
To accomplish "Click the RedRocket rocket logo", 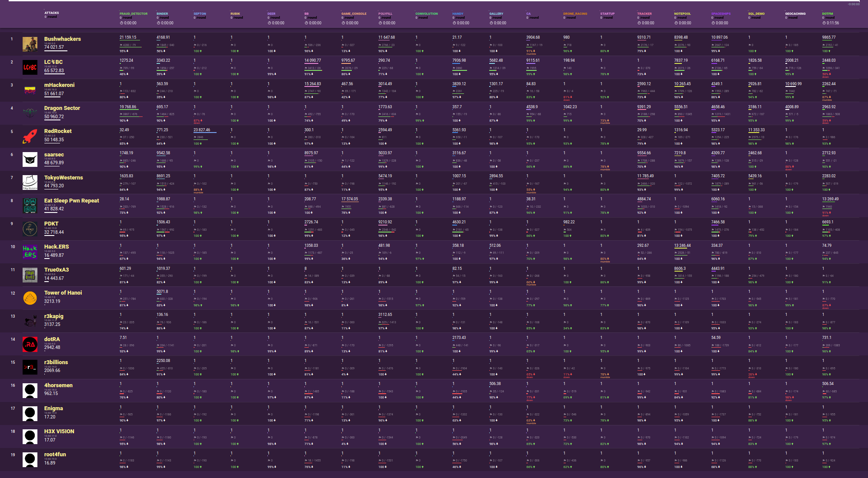I will click(30, 136).
